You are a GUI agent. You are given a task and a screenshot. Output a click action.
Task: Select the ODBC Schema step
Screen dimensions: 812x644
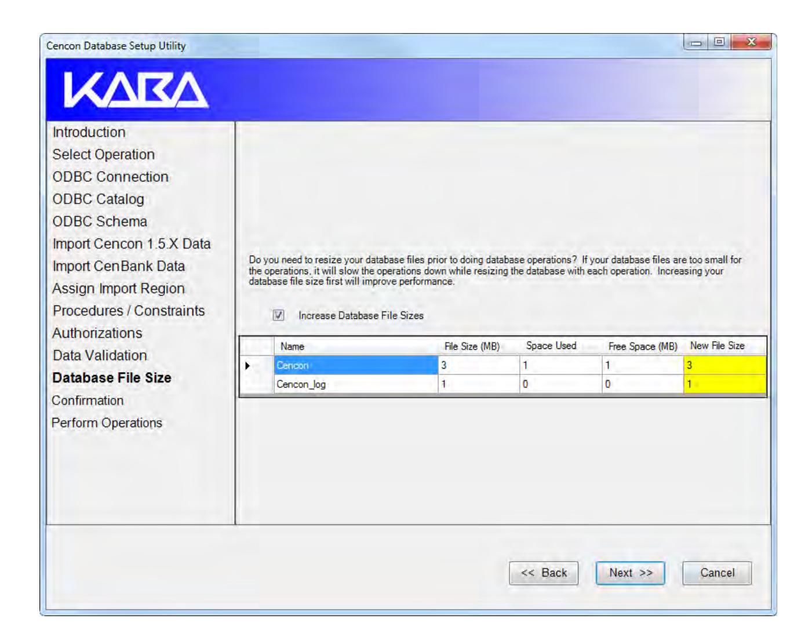point(100,221)
